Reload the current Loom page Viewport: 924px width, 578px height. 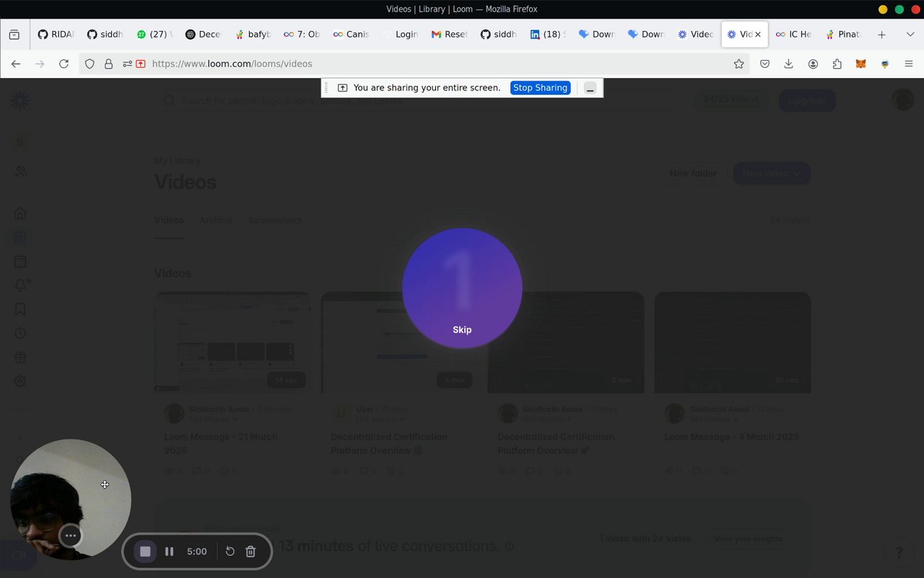(64, 64)
